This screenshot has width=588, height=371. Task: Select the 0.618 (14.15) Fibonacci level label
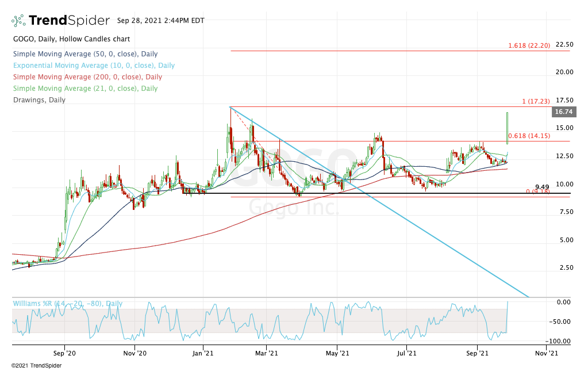click(529, 136)
